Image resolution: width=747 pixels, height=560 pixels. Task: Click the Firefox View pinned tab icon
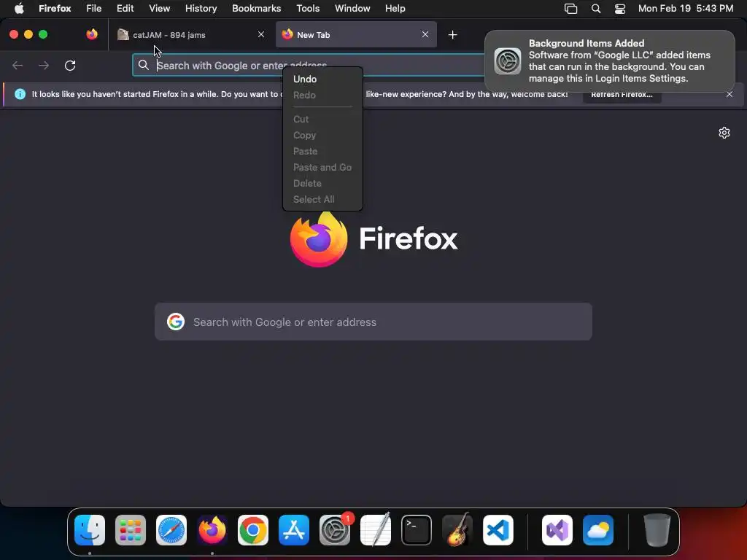pos(92,34)
